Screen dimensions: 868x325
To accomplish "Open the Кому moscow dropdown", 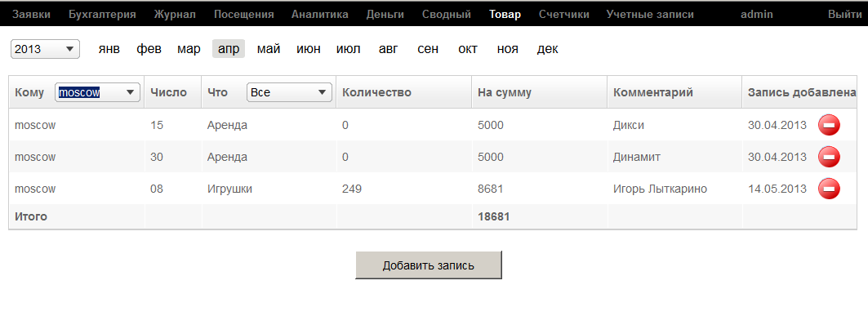I will point(97,92).
